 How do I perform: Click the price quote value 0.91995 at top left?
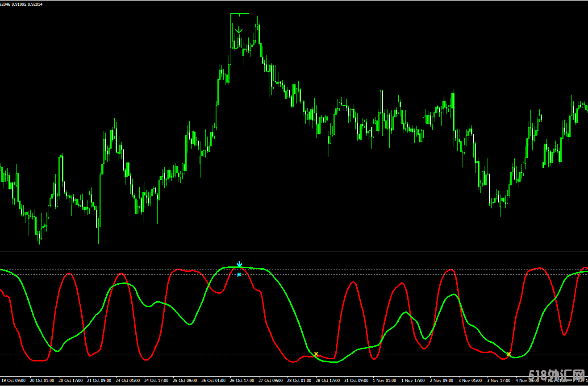(19, 4)
